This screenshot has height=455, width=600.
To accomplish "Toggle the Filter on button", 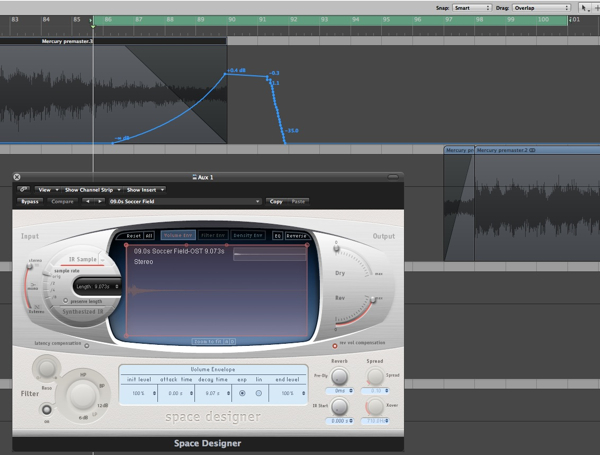I will pos(47,410).
